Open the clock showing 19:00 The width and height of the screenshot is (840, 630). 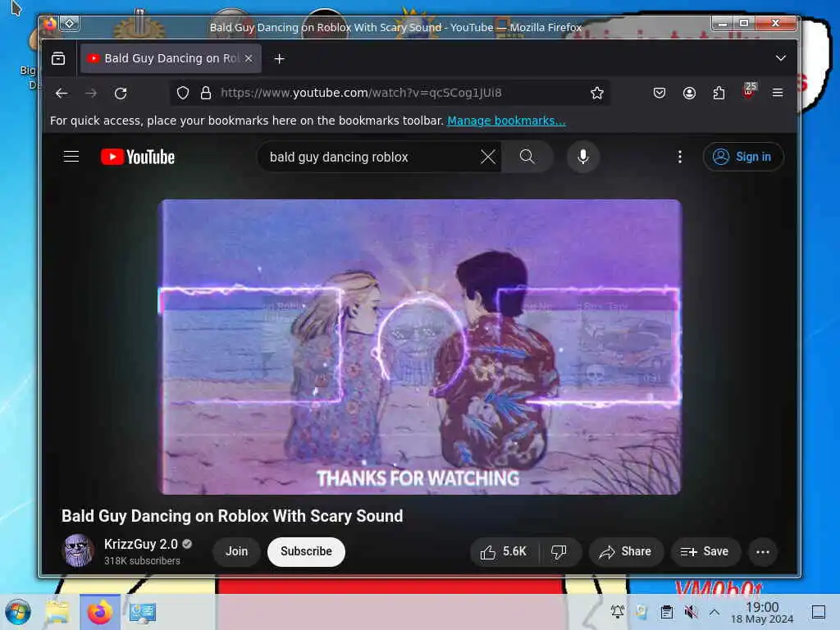click(762, 612)
